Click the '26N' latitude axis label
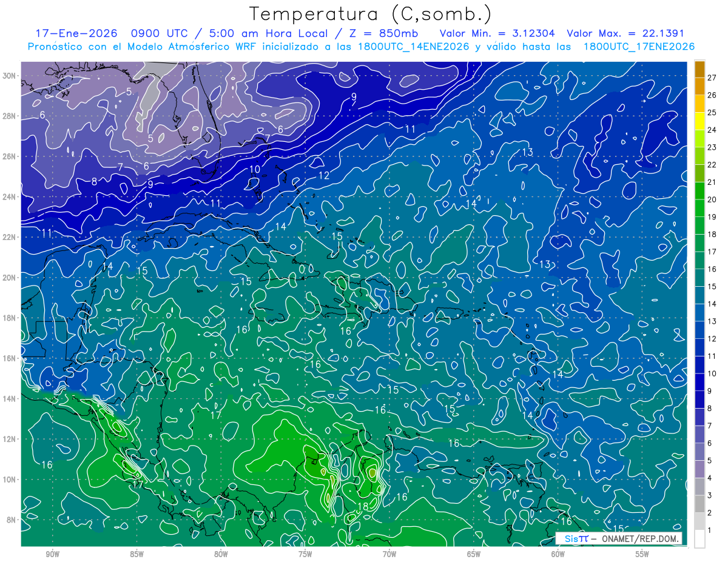This screenshot has width=728, height=562. tap(10, 156)
